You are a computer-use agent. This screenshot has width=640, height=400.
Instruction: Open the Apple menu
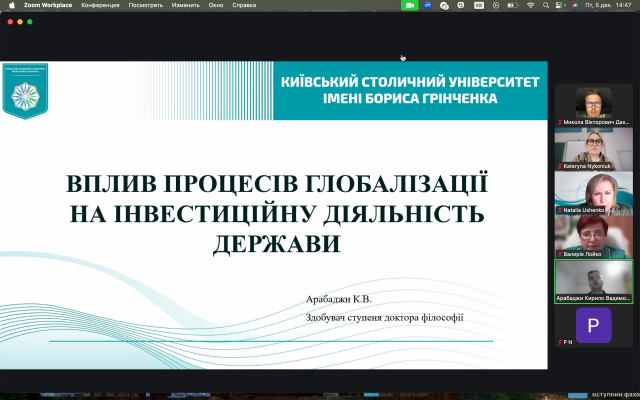[11, 5]
